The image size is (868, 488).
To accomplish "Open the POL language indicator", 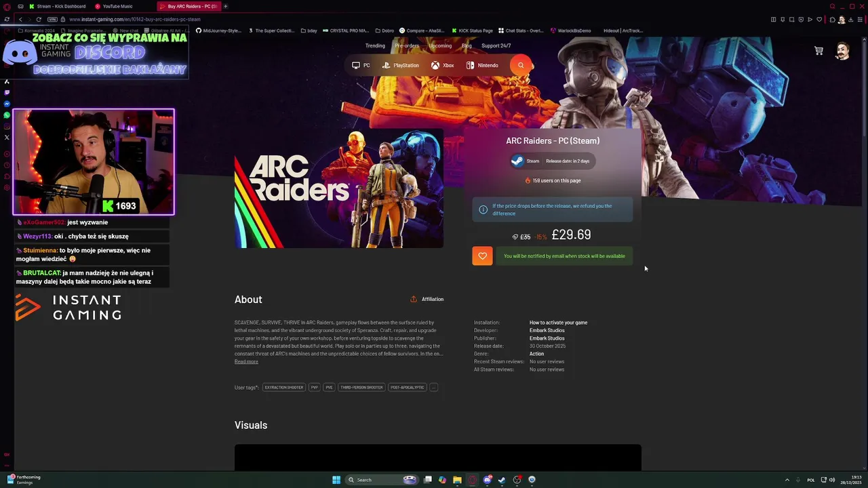I will click(x=811, y=480).
